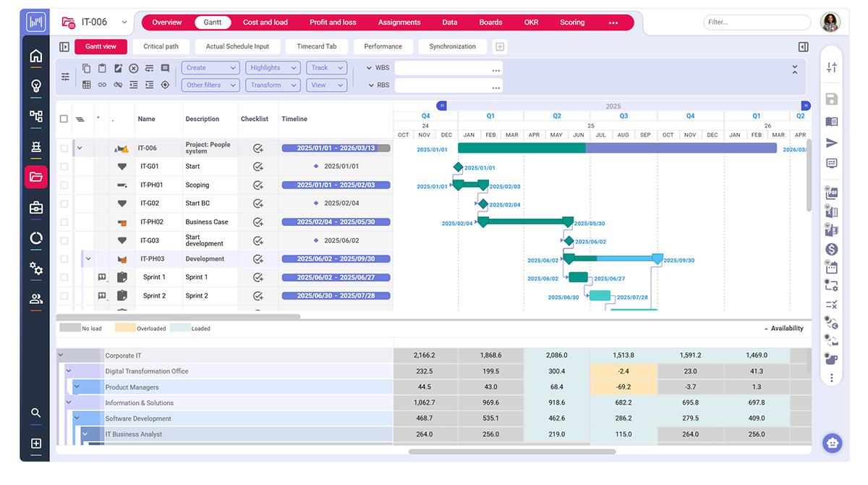Click the Filter input field

pyautogui.click(x=757, y=22)
